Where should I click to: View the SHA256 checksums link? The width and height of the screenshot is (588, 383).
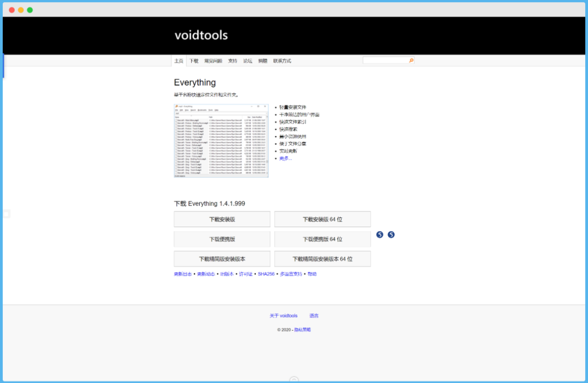266,274
